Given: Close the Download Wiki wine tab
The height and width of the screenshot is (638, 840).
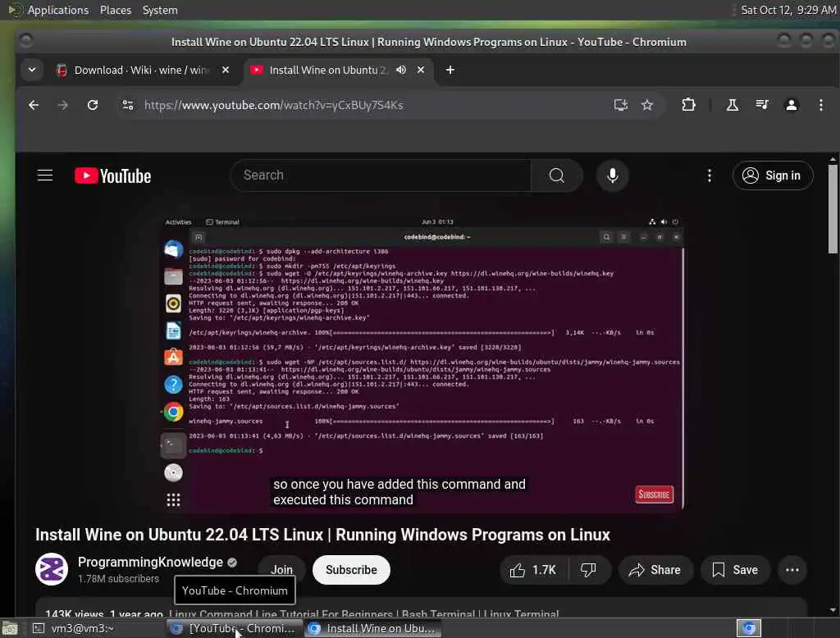Looking at the screenshot, I should 226,71.
